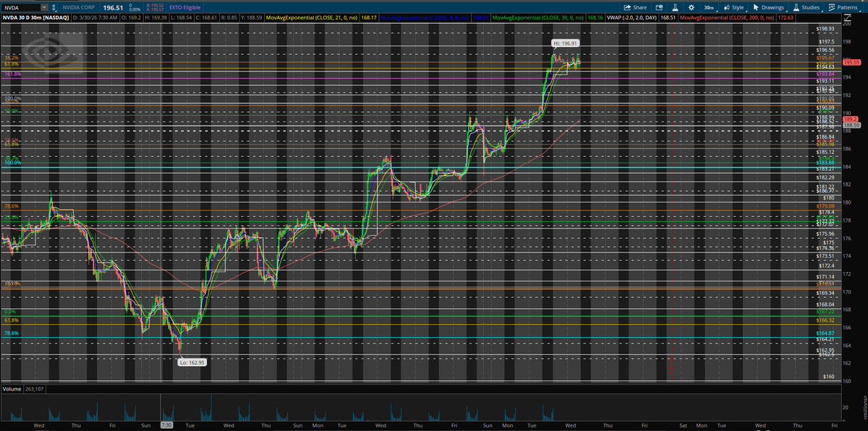This screenshot has width=868, height=431.
Task: Click the D: 3/30/26 7:30 AM readout
Action: (96, 17)
